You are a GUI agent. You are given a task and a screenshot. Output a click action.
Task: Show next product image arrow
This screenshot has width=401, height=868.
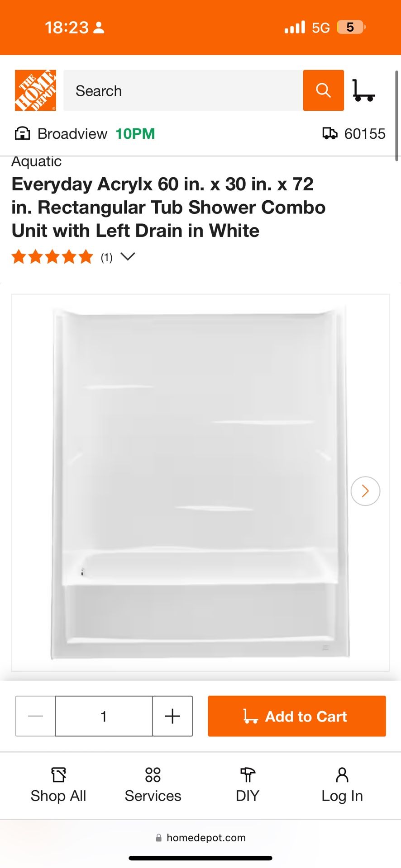365,491
